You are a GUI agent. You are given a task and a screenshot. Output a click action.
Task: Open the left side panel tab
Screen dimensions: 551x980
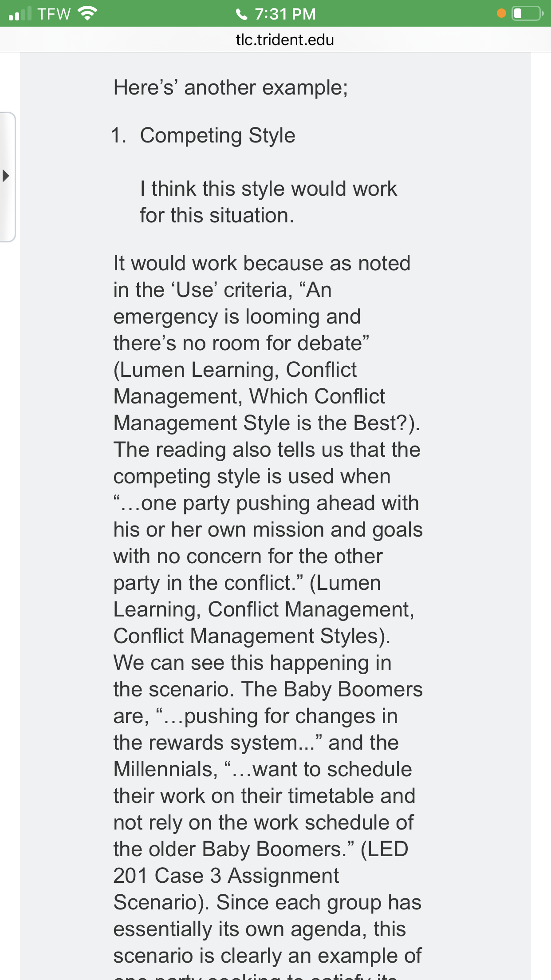[x=8, y=177]
